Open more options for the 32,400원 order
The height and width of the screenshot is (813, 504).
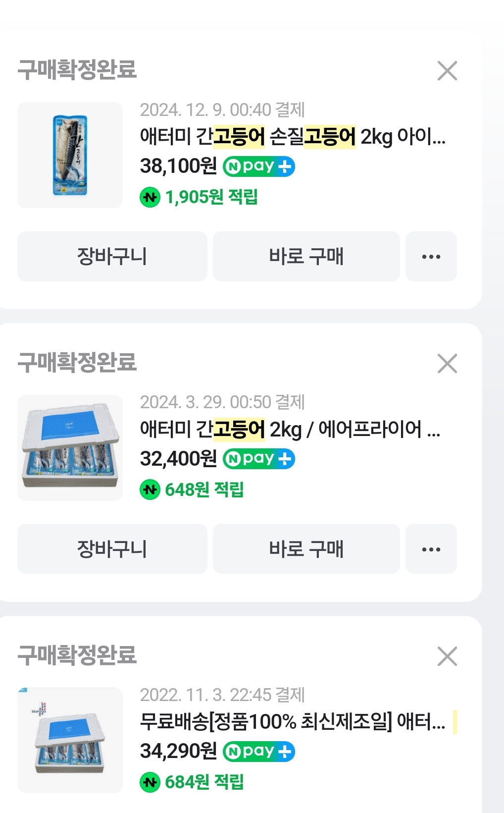(x=431, y=549)
